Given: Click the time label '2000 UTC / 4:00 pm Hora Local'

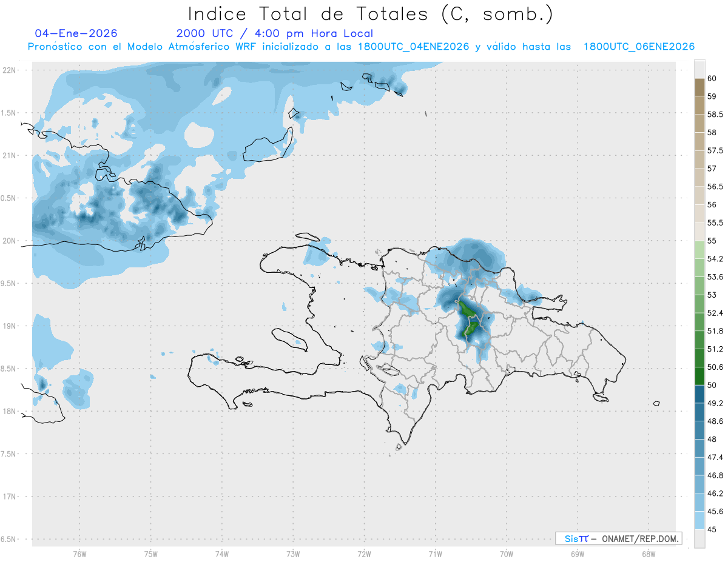Looking at the screenshot, I should [x=275, y=33].
